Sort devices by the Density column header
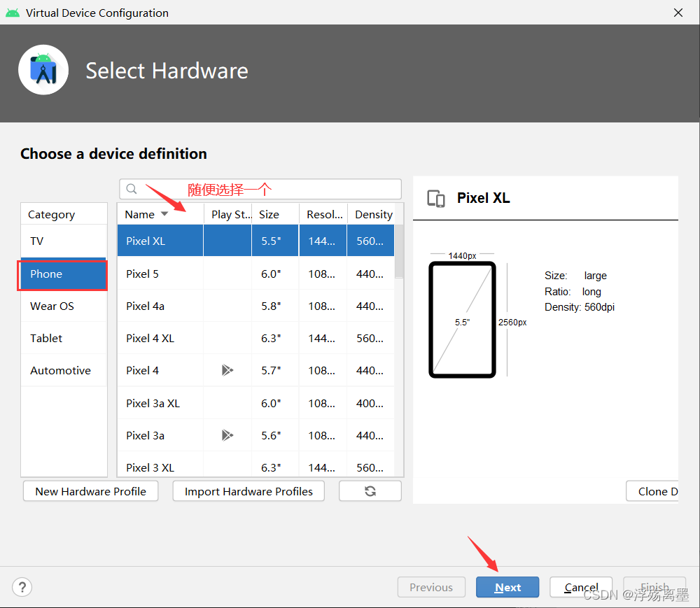The height and width of the screenshot is (608, 700). [x=373, y=214]
